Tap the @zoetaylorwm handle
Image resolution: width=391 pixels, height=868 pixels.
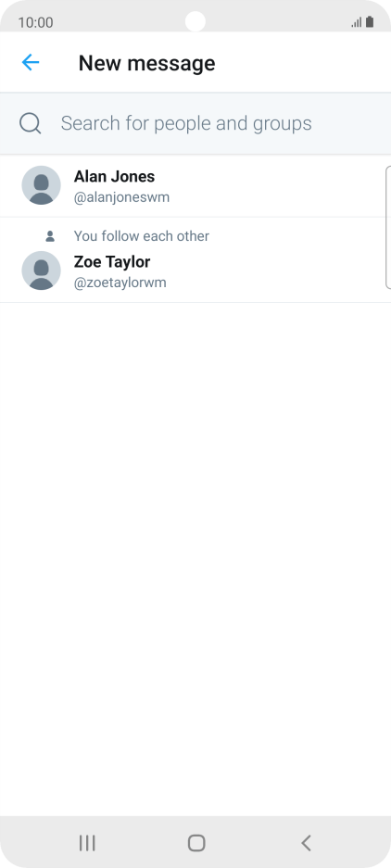[120, 283]
